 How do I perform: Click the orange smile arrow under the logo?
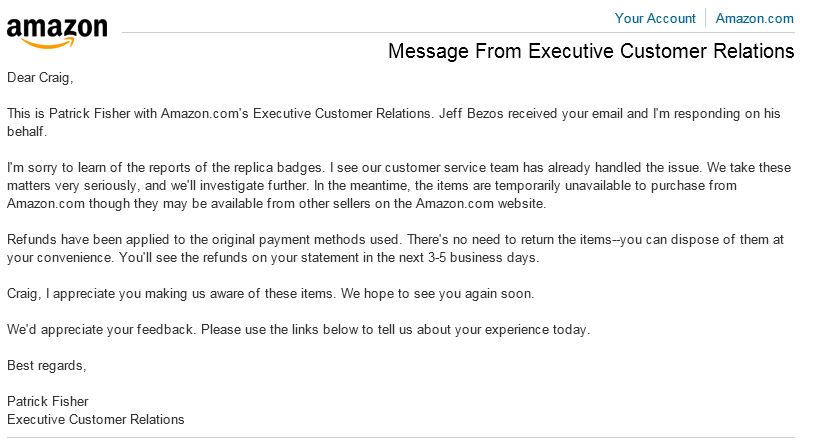click(x=49, y=43)
